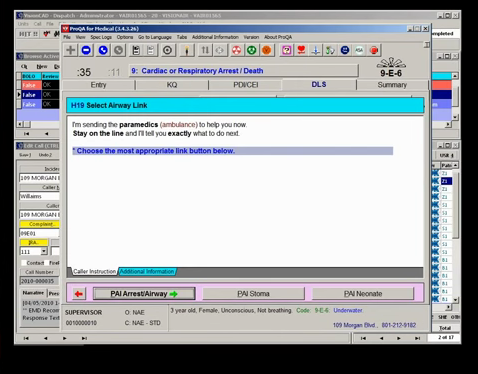Click the orange circular toolbar icon
This screenshot has height=374, width=478.
tap(267, 50)
